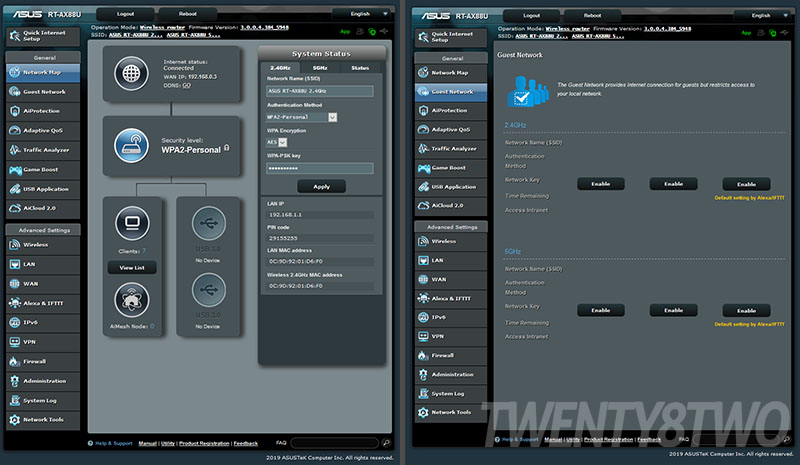Select AiProtection in right window sidebar

451,111
